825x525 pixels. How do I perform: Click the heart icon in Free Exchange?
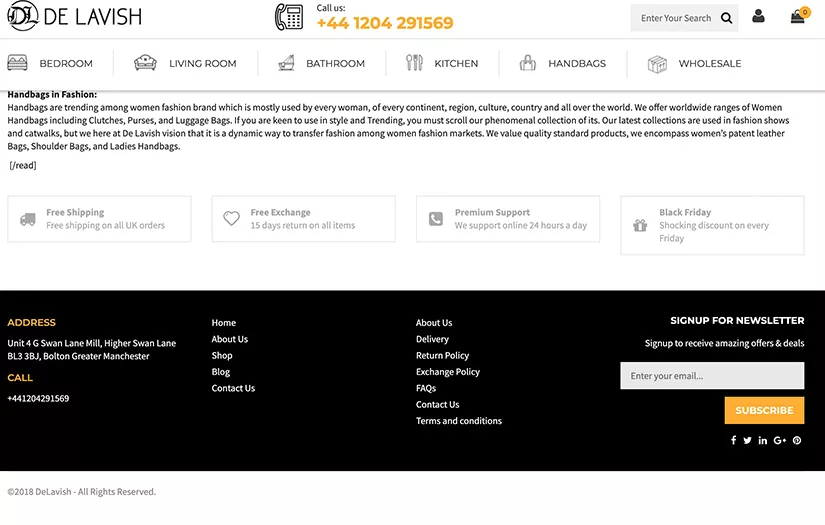click(x=232, y=218)
